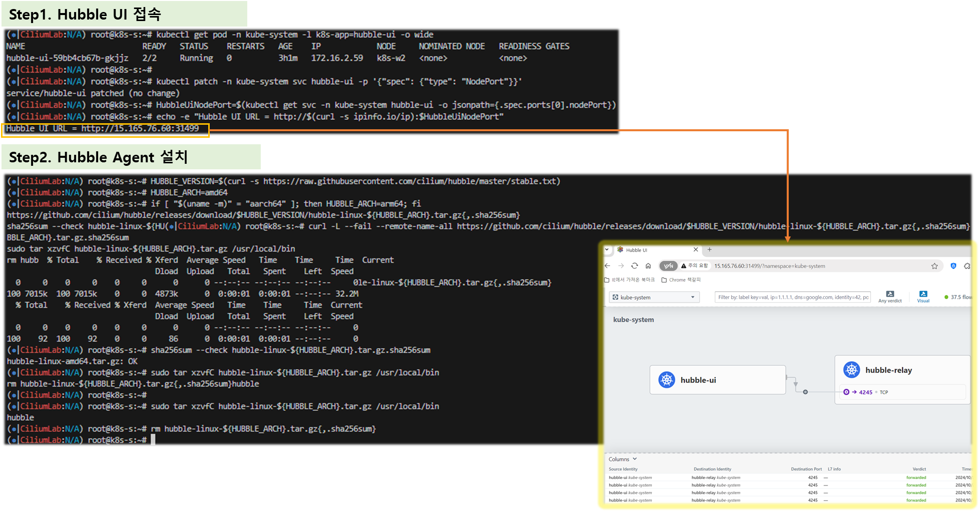Click the flow connector dot near hubble-relay
The image size is (980, 512).
[x=805, y=392]
